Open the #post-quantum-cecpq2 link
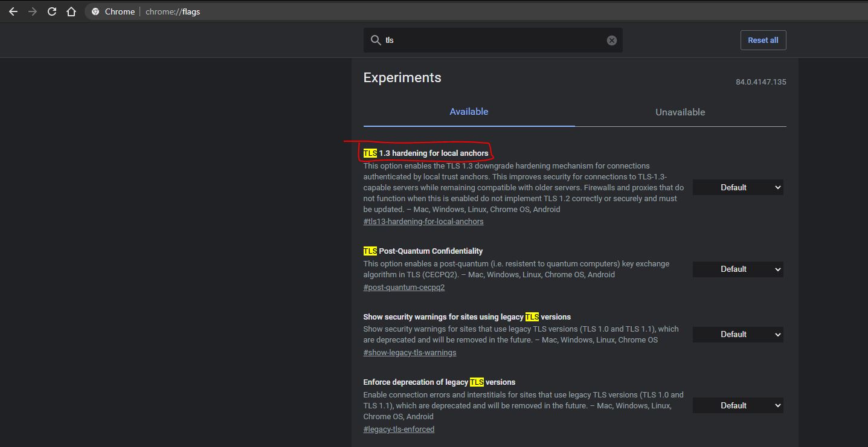Viewport: 868px width, 447px height. coord(403,287)
